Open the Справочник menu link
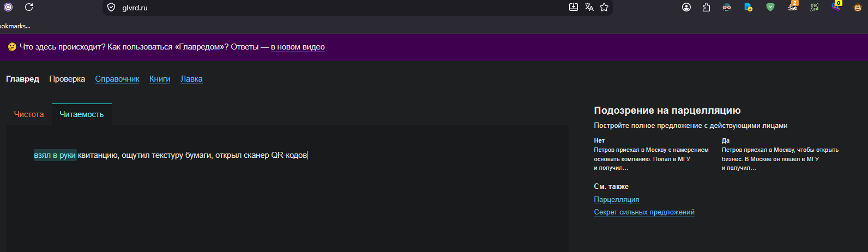 (x=117, y=79)
